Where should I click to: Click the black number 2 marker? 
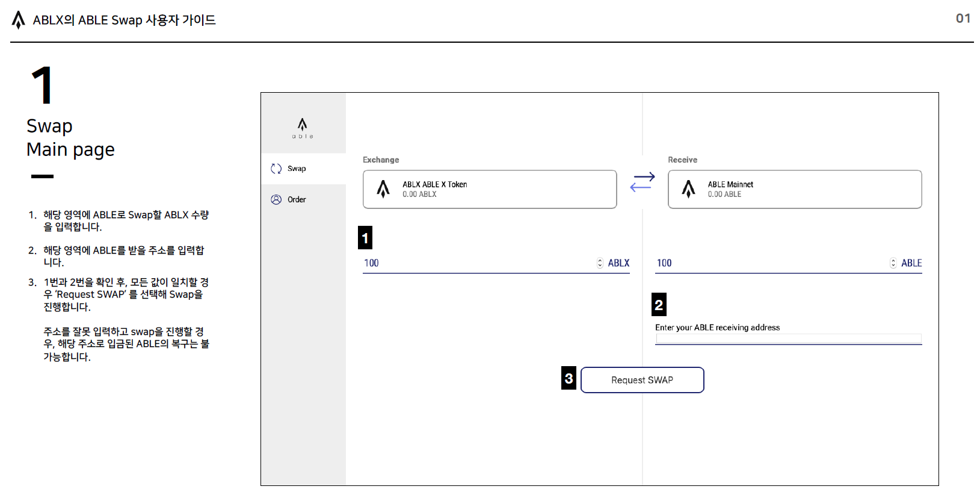pyautogui.click(x=659, y=305)
